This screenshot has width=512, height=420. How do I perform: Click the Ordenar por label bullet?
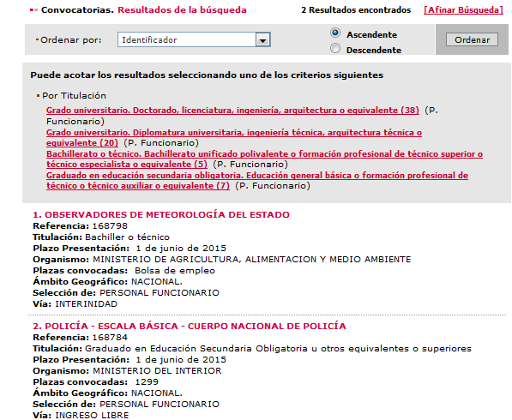pos(37,39)
